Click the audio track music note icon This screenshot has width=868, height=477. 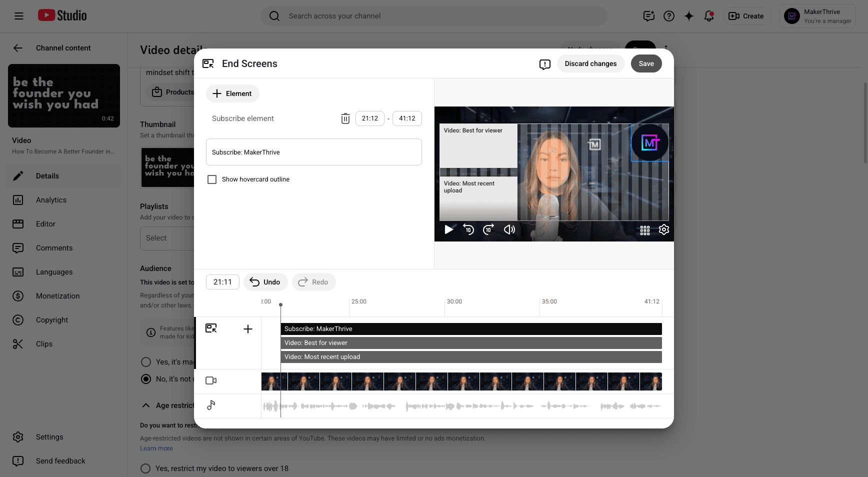pyautogui.click(x=211, y=405)
